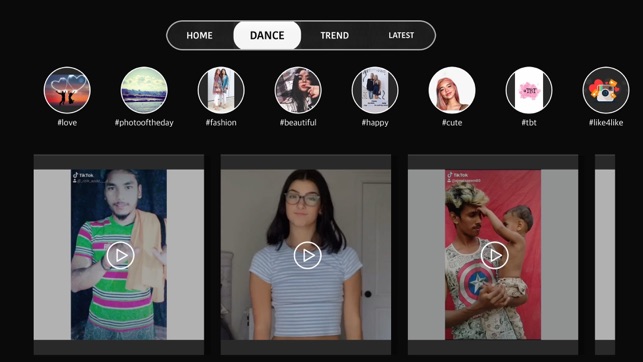Image resolution: width=643 pixels, height=362 pixels.
Task: Open the #love hashtag circle icon
Action: tap(67, 90)
